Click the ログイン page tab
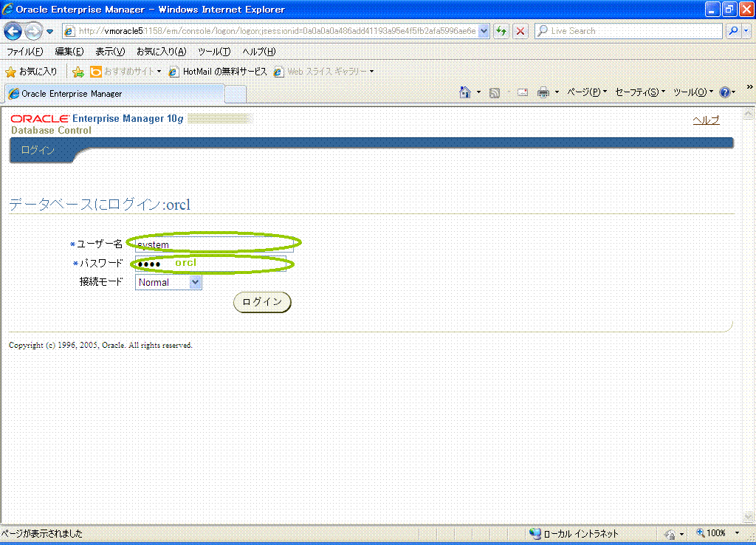Viewport: 756px width, 545px height. [x=38, y=150]
